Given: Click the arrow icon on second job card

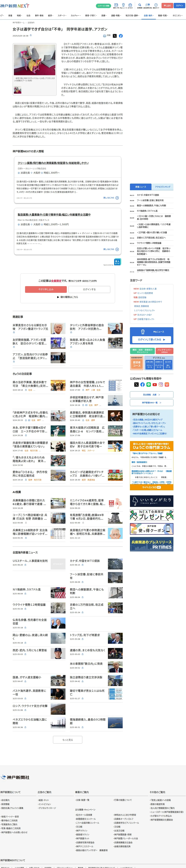Looking at the screenshot, I should click(x=117, y=249).
